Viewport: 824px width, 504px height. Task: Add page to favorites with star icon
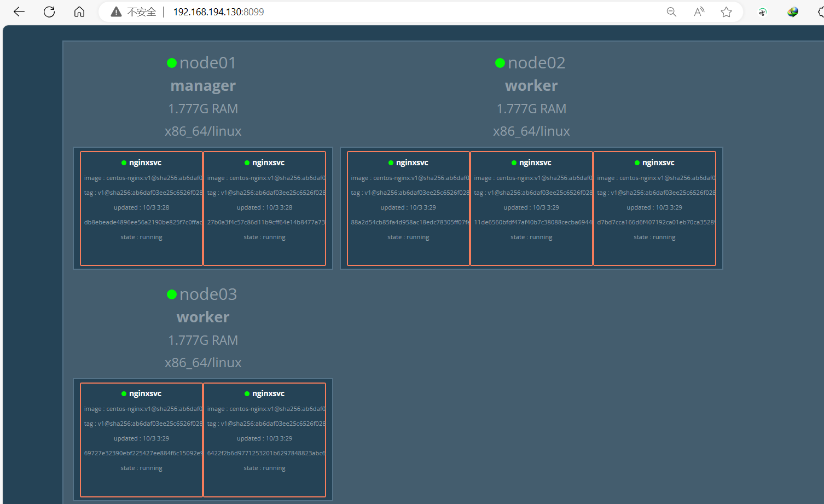point(726,12)
